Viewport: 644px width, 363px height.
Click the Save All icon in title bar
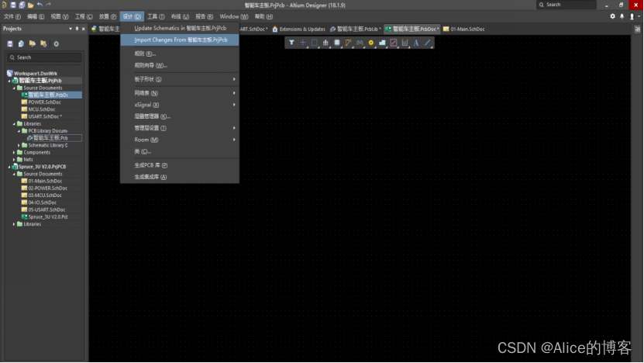22,5
